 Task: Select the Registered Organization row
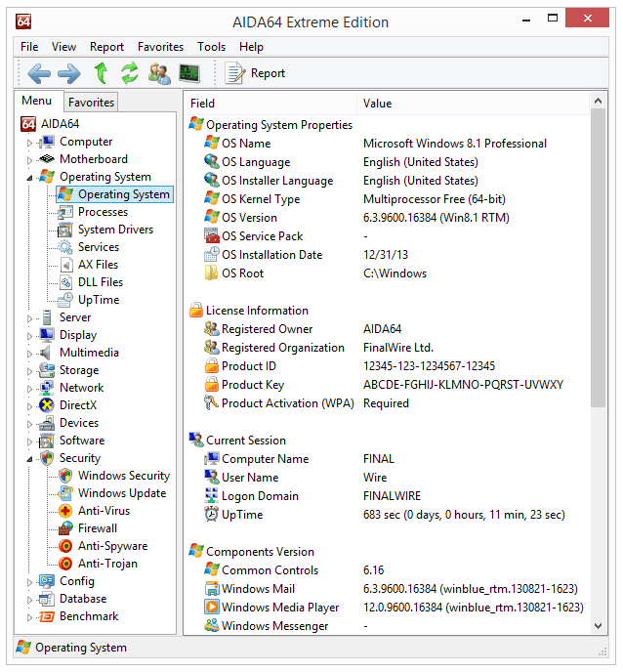coord(387,348)
